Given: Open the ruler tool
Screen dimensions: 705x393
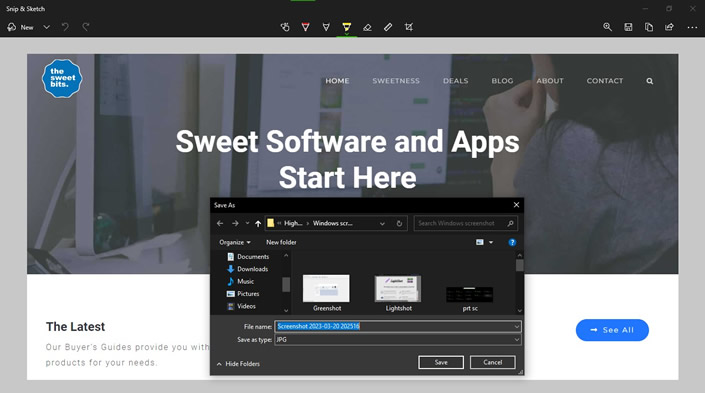Looking at the screenshot, I should coord(388,27).
